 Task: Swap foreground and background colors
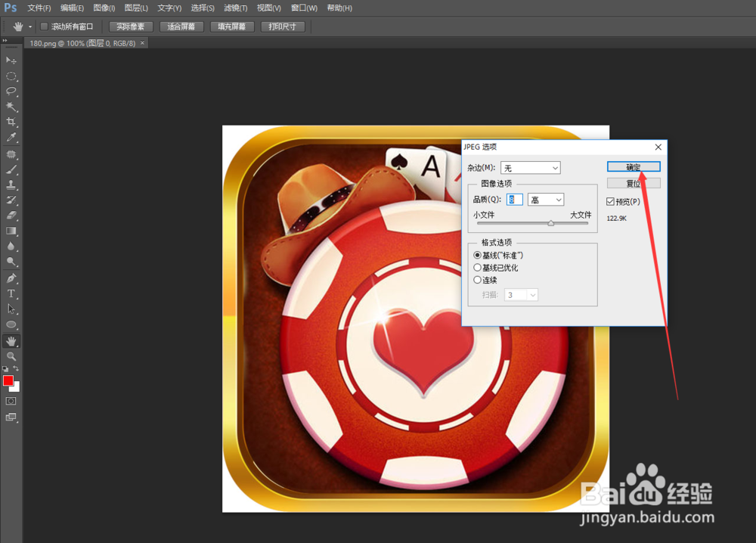pos(16,368)
